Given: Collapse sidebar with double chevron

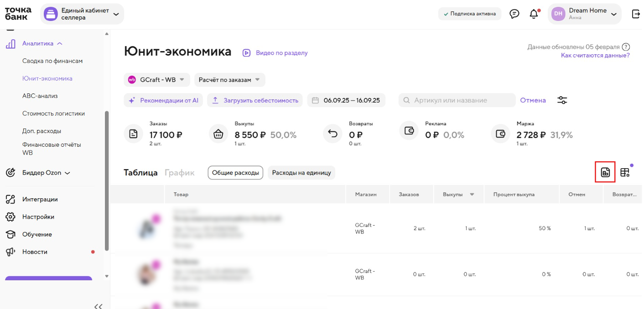Looking at the screenshot, I should 98,306.
